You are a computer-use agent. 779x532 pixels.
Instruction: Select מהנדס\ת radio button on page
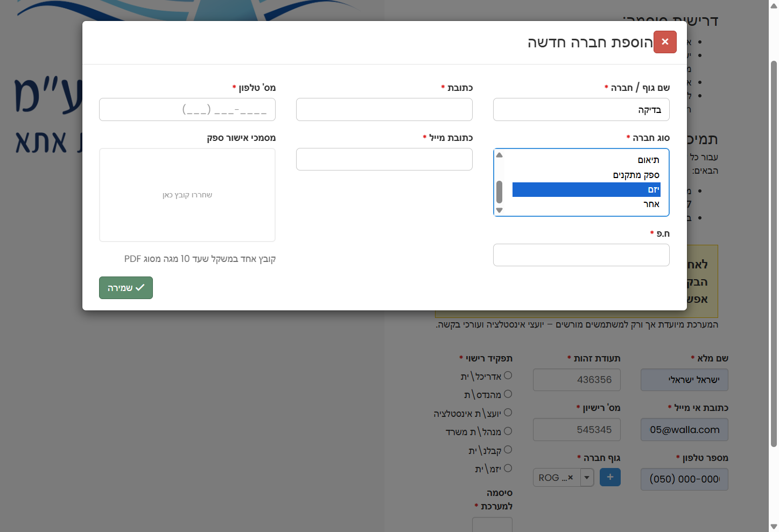pyautogui.click(x=508, y=394)
